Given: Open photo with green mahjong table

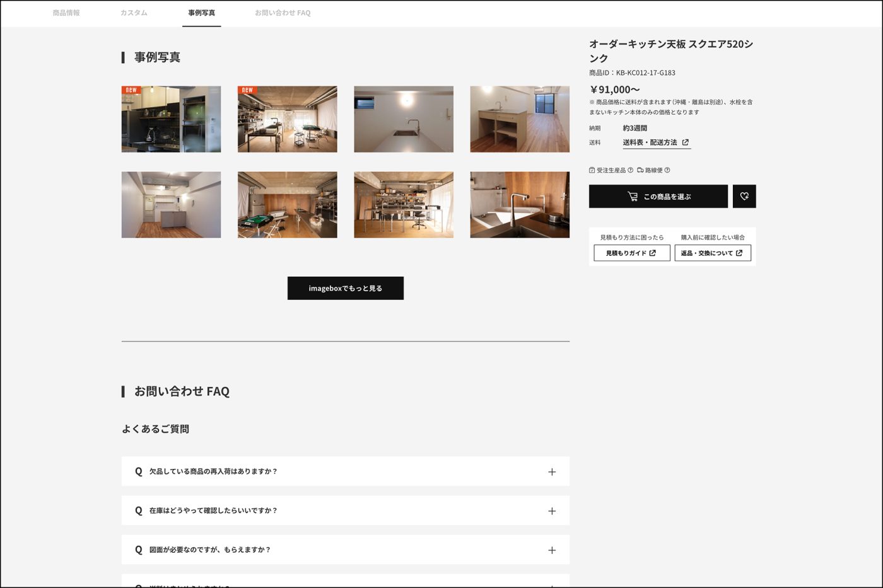Looking at the screenshot, I should point(287,205).
